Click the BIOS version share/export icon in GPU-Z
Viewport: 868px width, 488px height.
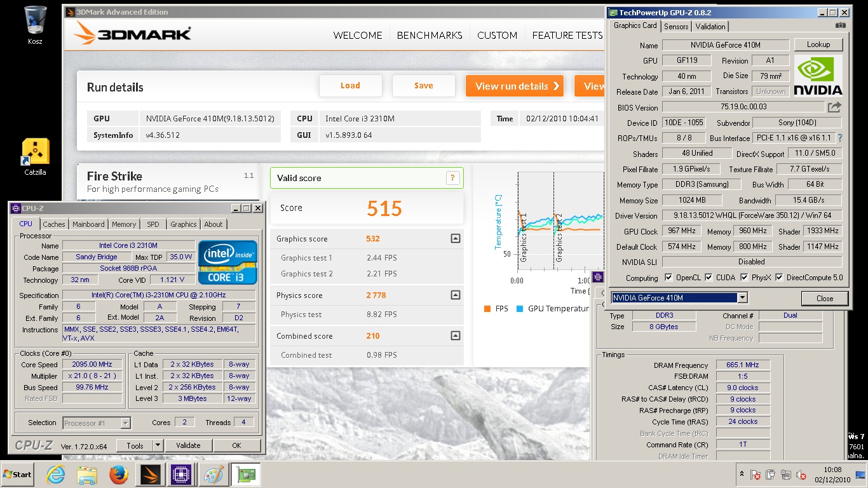pos(834,107)
